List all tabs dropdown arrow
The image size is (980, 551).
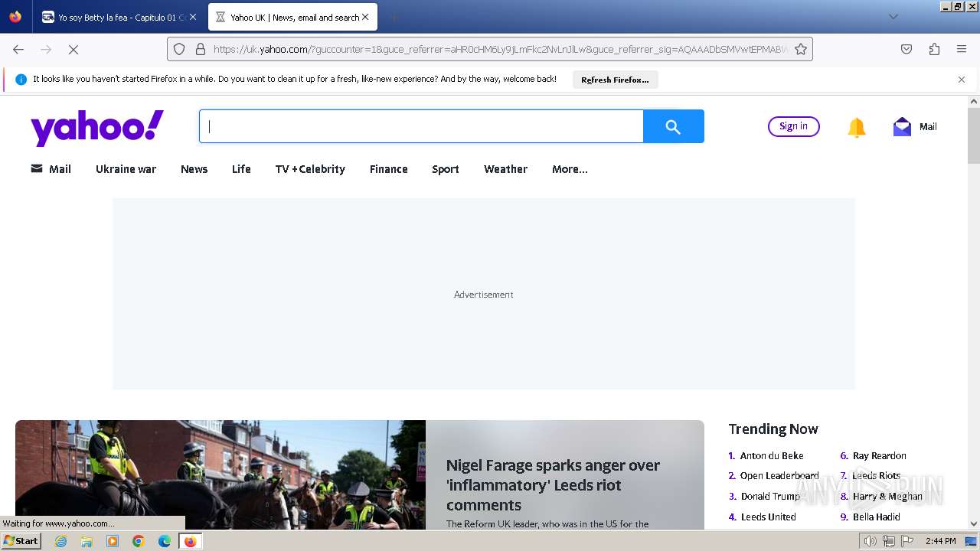[x=893, y=17]
